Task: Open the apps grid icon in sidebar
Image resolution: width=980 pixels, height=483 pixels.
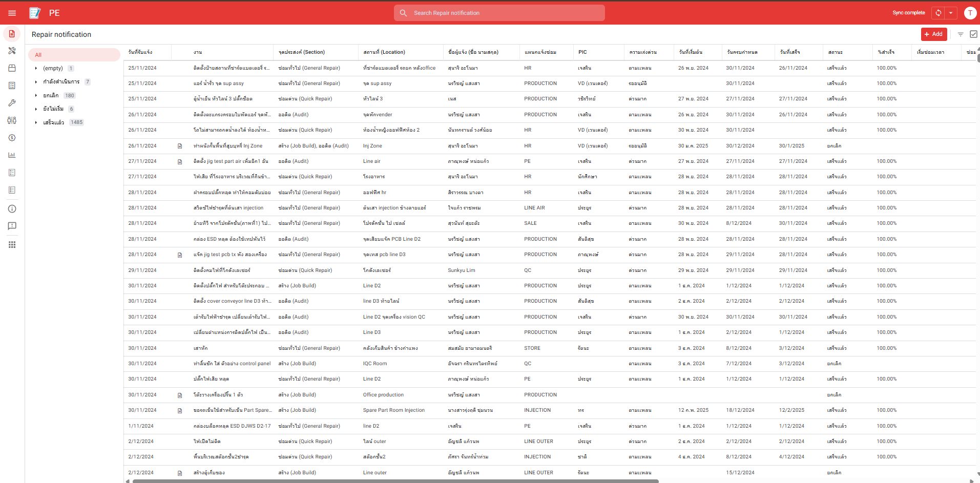Action: coord(12,245)
